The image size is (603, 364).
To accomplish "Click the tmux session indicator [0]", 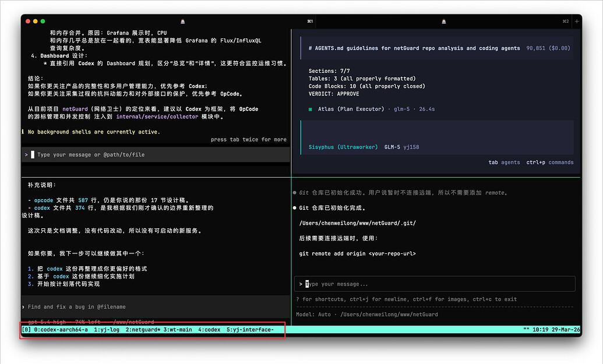I will coord(26,330).
